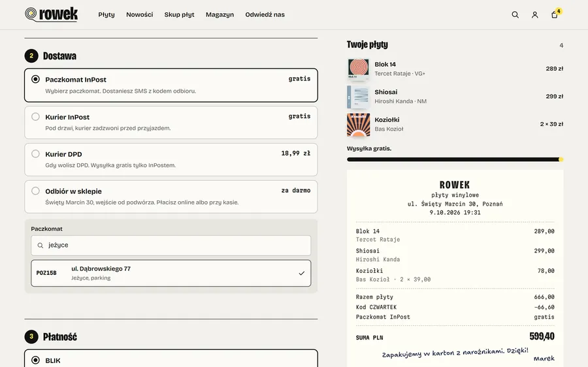Click the 9.10.2026 19:31 receipt date
588x367 pixels.
[x=455, y=212]
